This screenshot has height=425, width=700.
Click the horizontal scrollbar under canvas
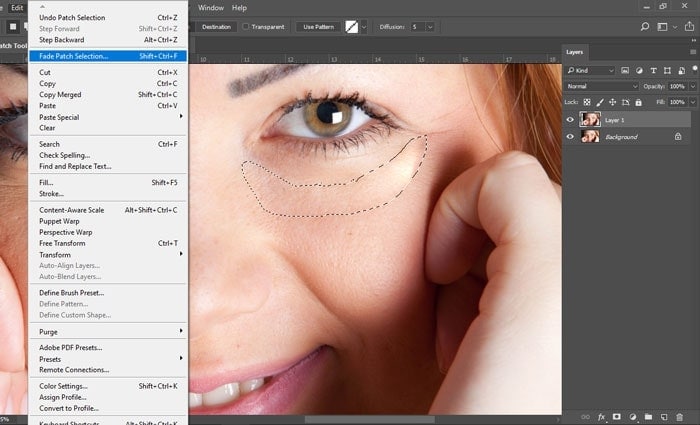coord(370,420)
